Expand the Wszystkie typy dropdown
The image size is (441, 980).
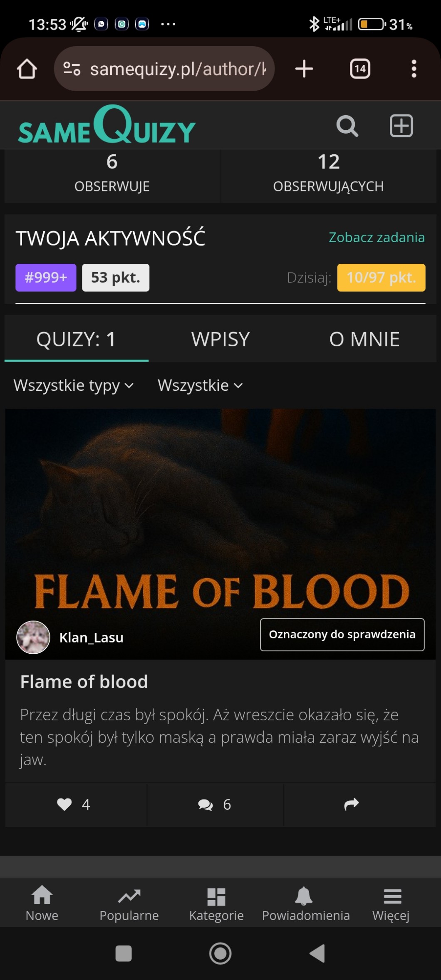click(x=74, y=385)
